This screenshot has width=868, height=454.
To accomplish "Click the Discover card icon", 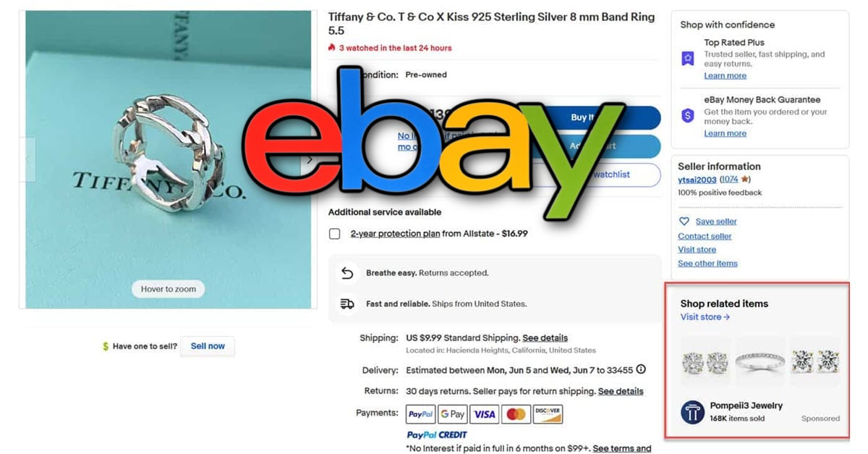I will (548, 414).
